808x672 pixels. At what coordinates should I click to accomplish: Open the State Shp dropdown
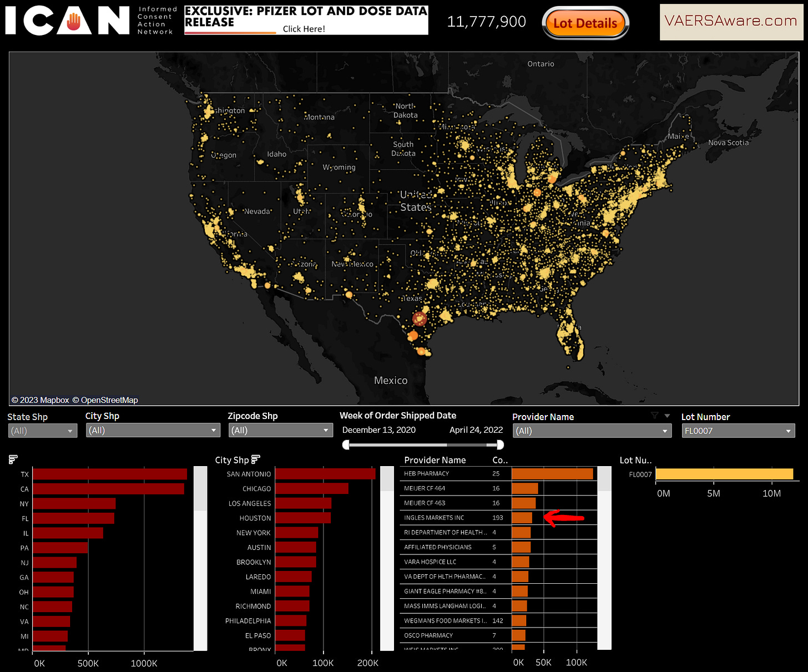point(43,431)
